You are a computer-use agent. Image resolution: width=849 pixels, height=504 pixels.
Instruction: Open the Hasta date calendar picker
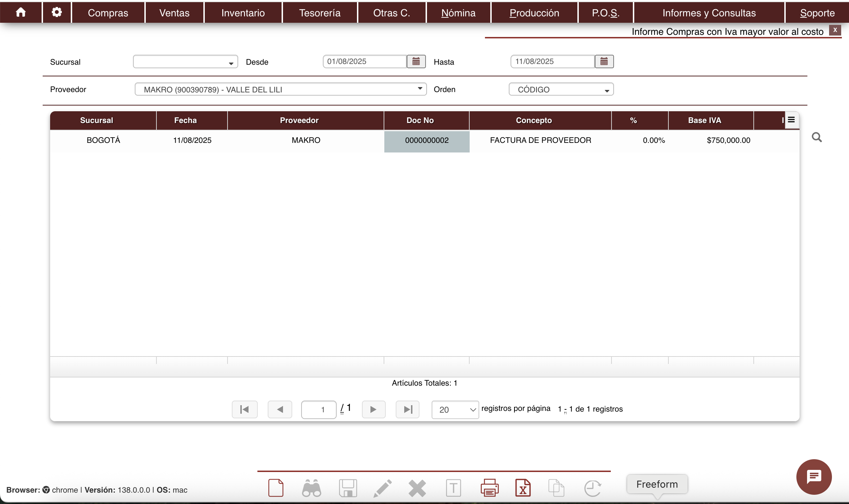[x=604, y=61]
